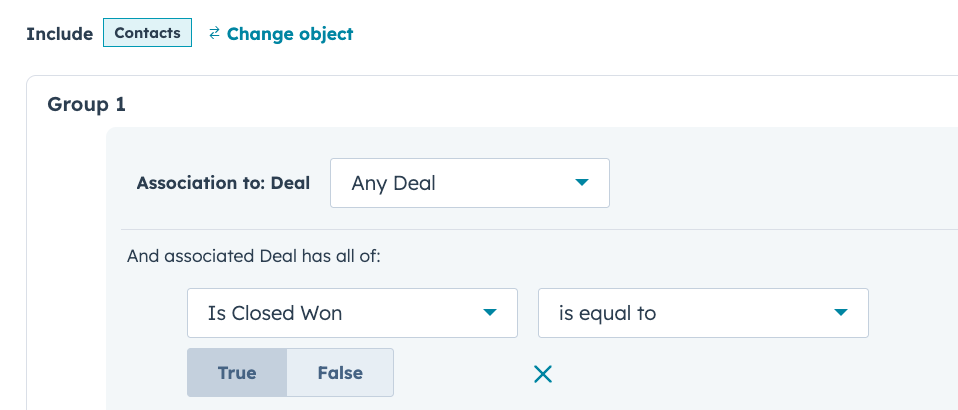
Task: Set the filter value to False
Action: tap(340, 373)
